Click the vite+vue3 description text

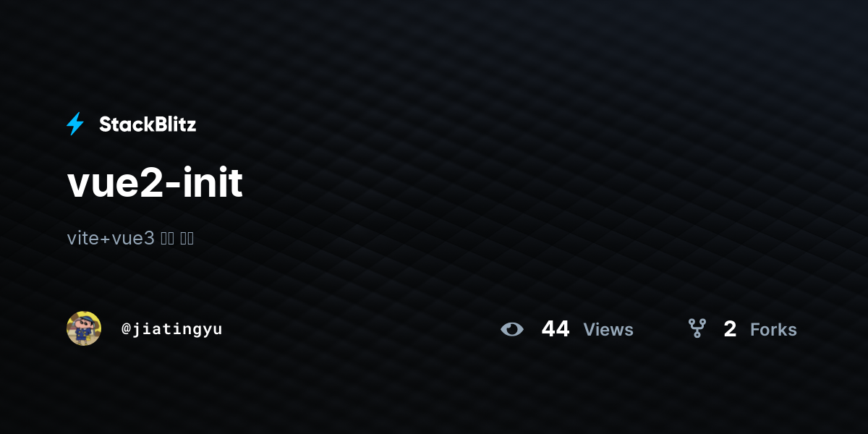[x=130, y=238]
